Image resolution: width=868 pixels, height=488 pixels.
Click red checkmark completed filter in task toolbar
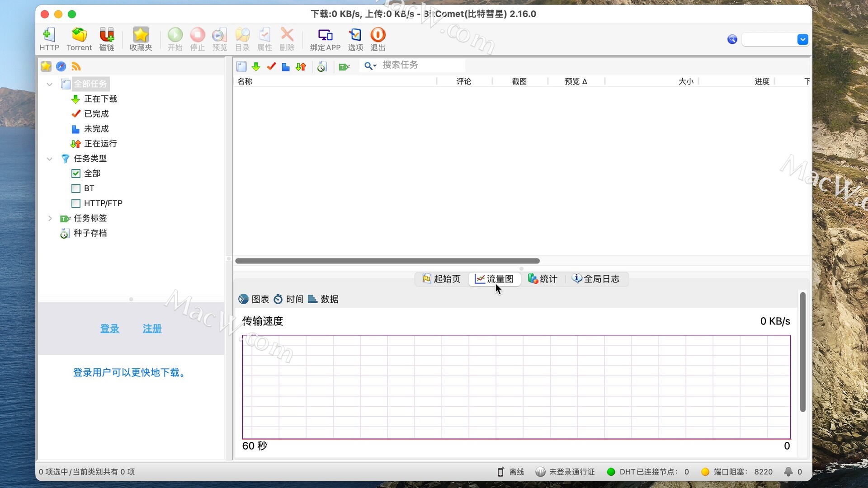(271, 66)
